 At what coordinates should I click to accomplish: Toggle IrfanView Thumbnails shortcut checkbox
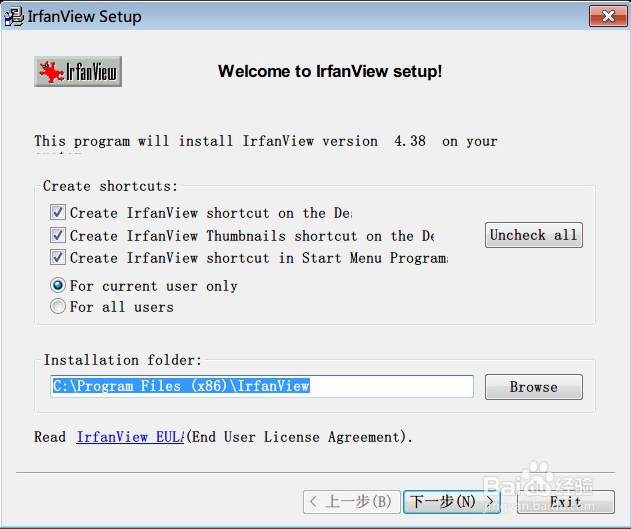click(58, 235)
